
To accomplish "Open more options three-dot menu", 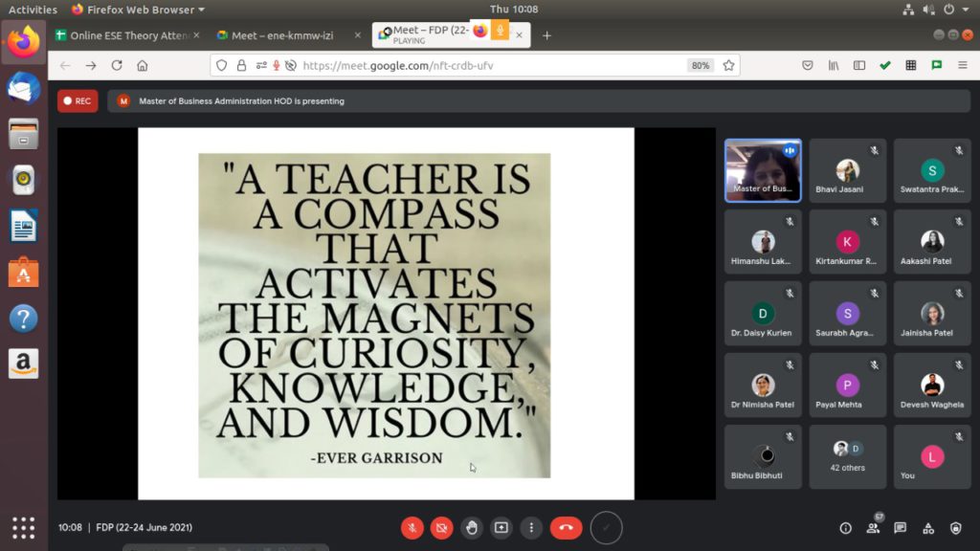I will click(531, 528).
